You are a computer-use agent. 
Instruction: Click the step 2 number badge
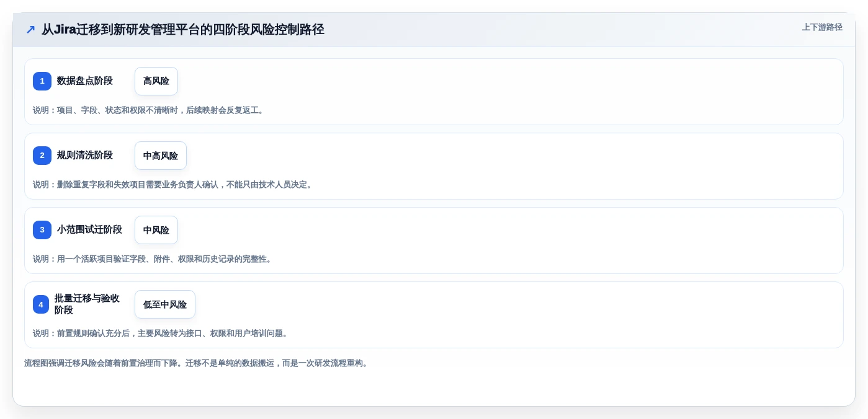click(42, 156)
